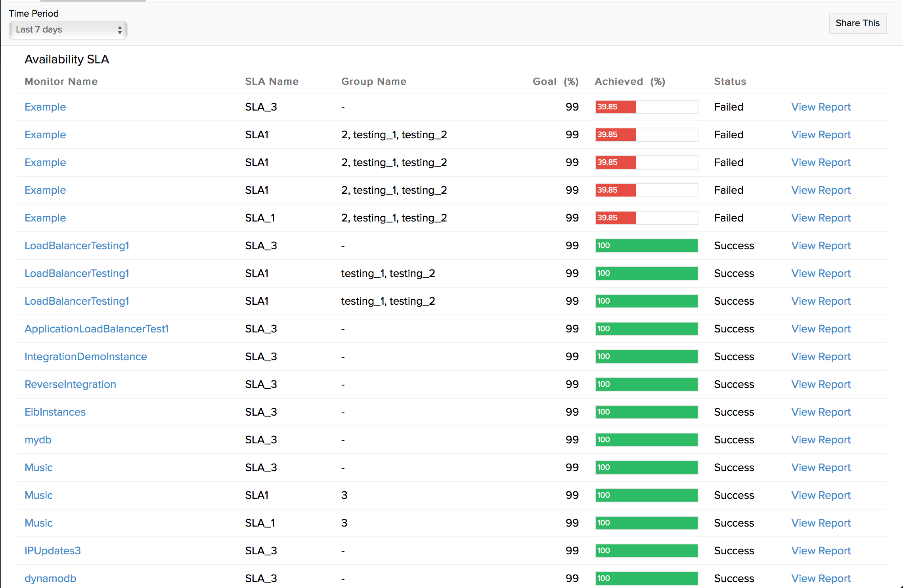View Report for IPUpdates3 monitor
The height and width of the screenshot is (588, 903).
click(x=821, y=551)
